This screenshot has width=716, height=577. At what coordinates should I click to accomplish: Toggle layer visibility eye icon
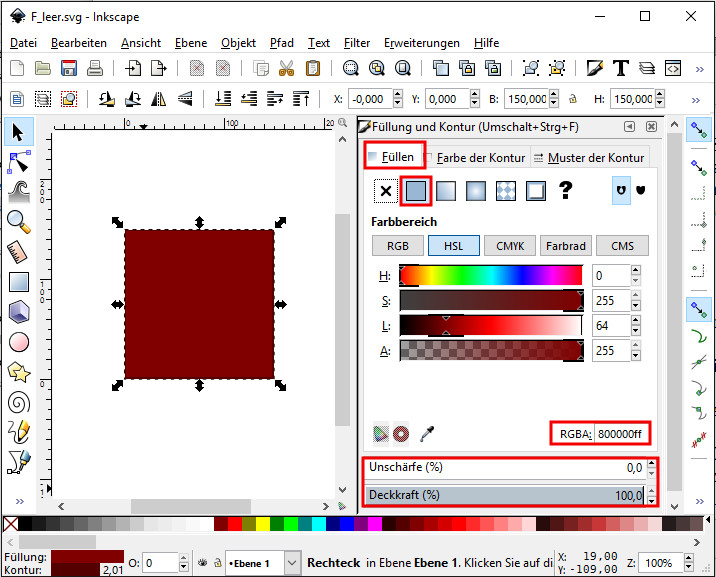pyautogui.click(x=201, y=563)
